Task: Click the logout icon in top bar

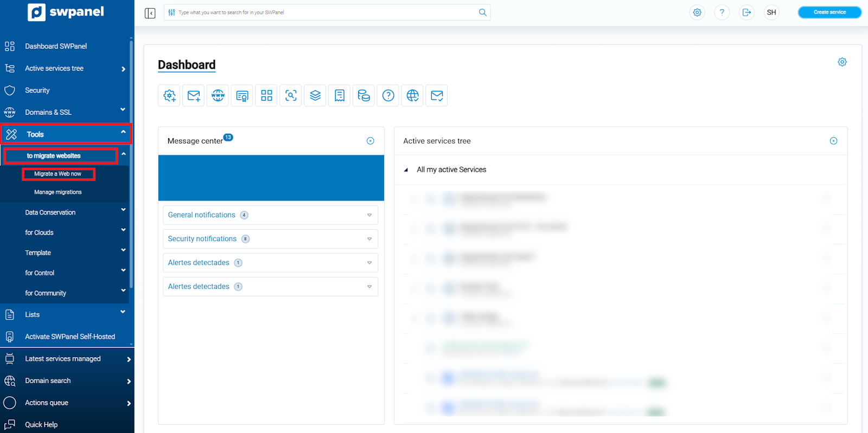Action: pyautogui.click(x=746, y=12)
